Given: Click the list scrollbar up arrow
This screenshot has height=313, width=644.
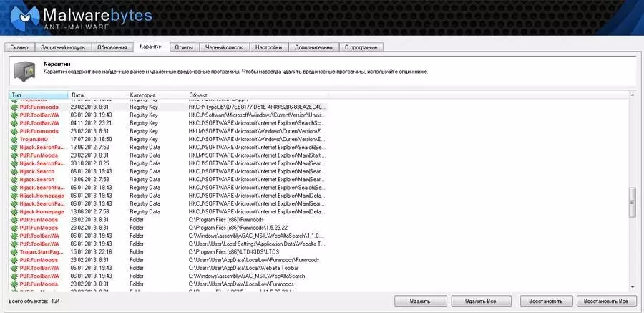Looking at the screenshot, I should (x=632, y=95).
